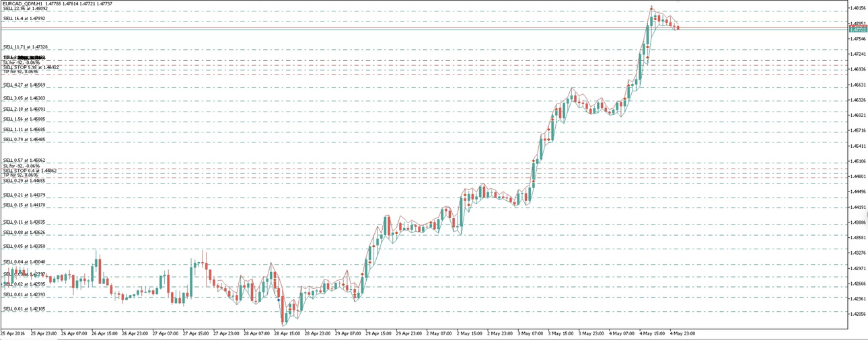This screenshot has width=868, height=340.
Task: Select the SELL 0.15 at 1.44178 order label
Action: point(24,205)
